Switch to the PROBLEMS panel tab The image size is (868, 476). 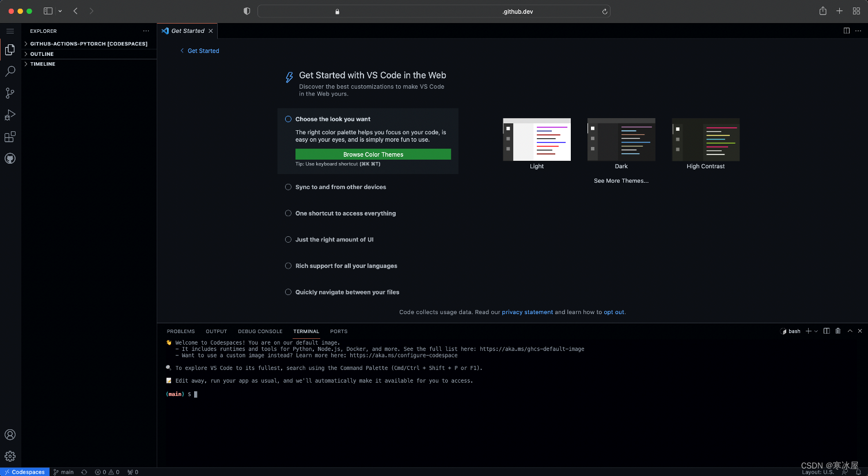click(181, 331)
